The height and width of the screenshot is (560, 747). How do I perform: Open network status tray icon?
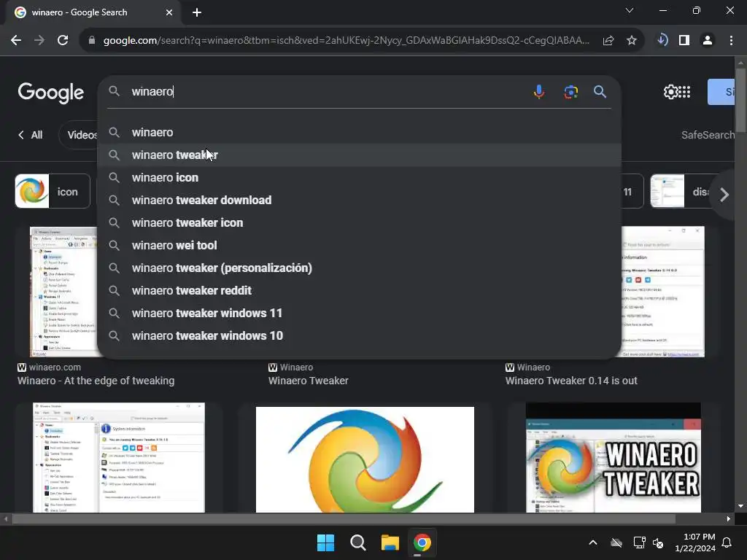[x=639, y=542]
